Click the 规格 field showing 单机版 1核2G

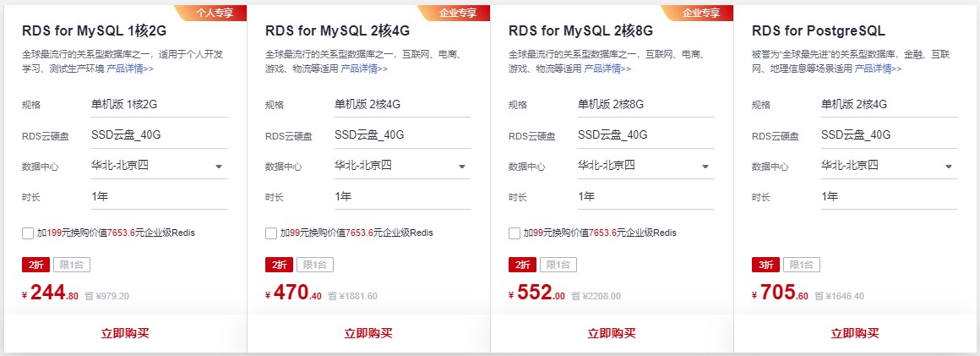pos(159,105)
